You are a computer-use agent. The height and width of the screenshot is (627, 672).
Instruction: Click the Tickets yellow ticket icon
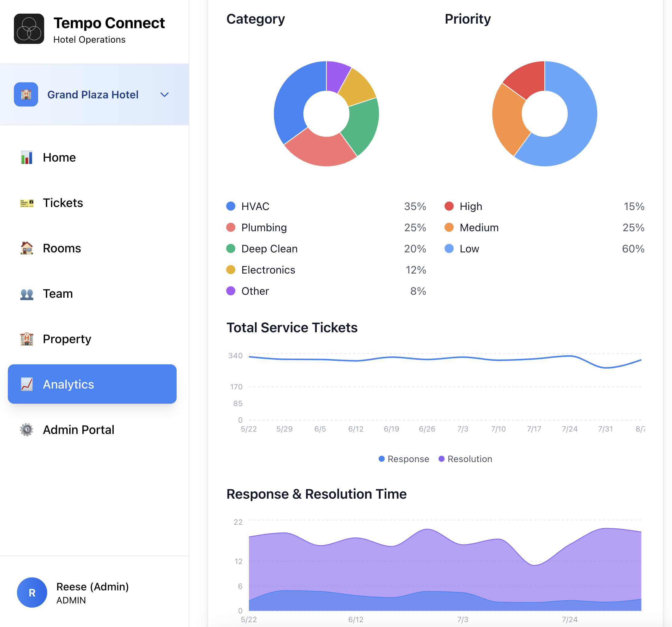click(x=27, y=203)
